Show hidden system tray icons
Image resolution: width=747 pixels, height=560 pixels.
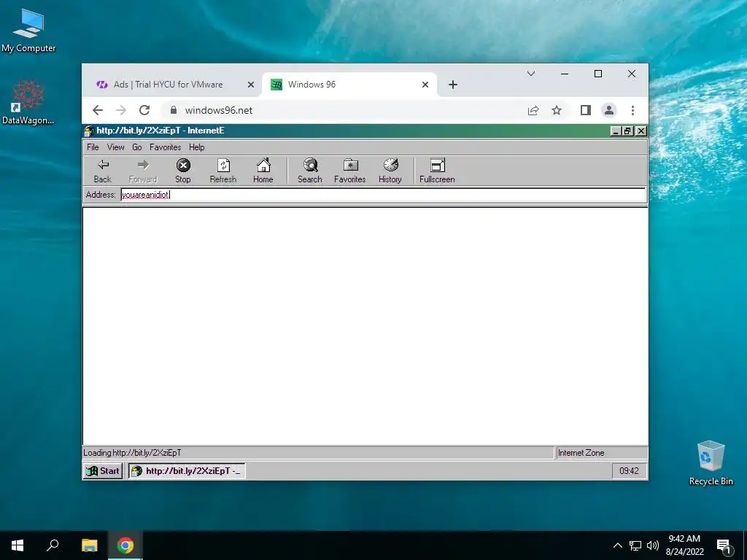click(617, 545)
